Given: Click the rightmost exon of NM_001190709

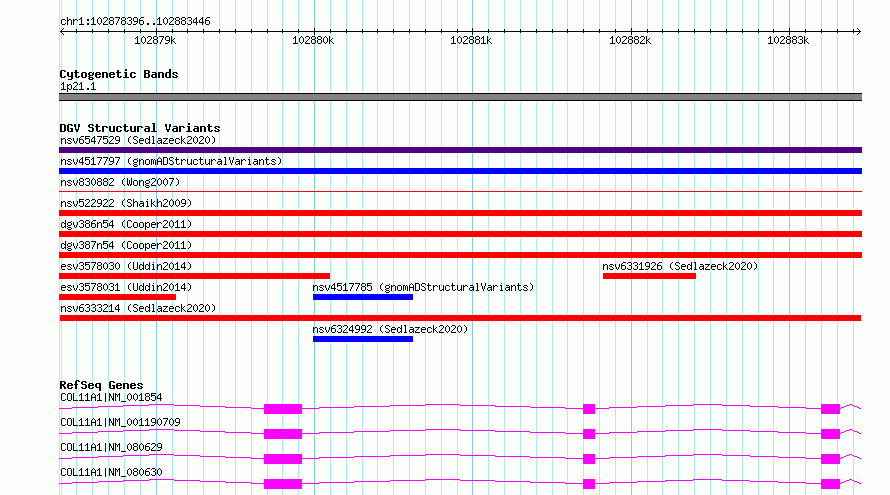Looking at the screenshot, I should click(x=830, y=434).
